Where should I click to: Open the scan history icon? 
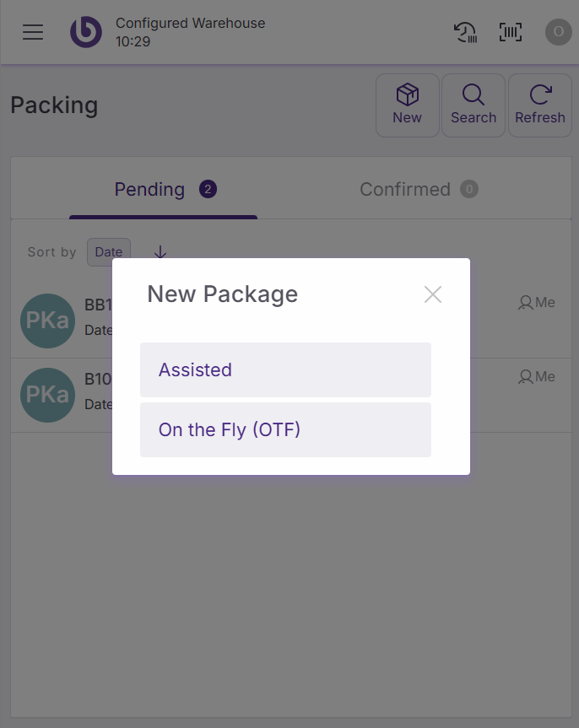[x=465, y=32]
